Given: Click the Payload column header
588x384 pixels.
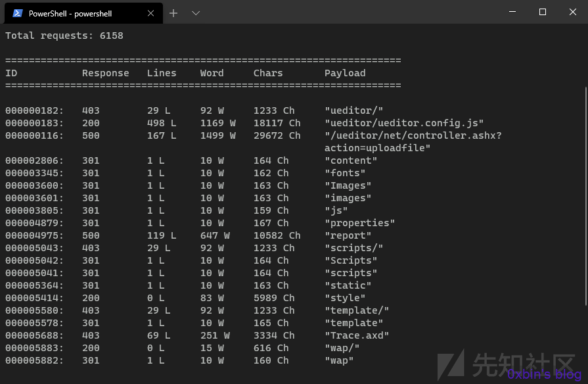Looking at the screenshot, I should tap(345, 73).
